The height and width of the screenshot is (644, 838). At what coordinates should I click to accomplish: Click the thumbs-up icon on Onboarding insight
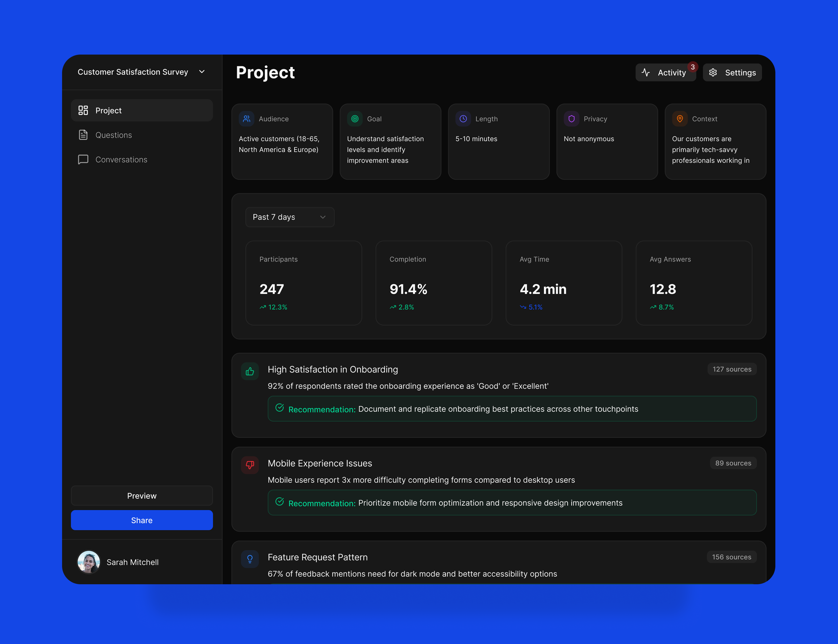(250, 371)
